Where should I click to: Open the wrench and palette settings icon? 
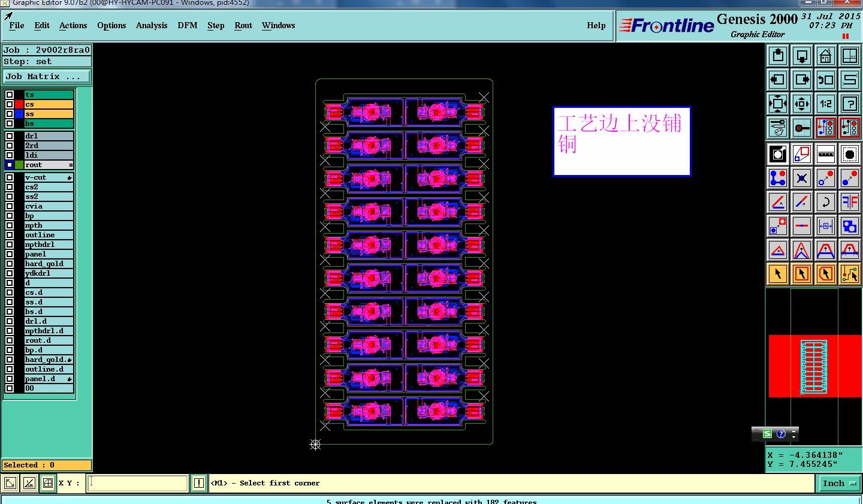click(778, 128)
